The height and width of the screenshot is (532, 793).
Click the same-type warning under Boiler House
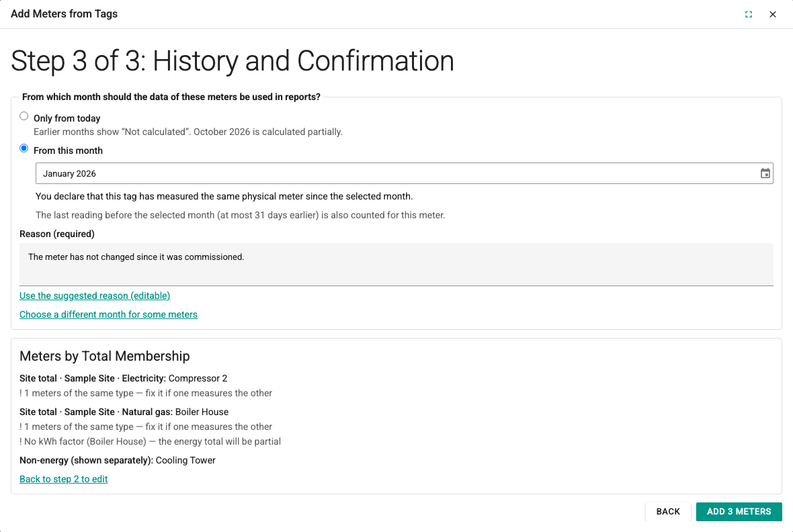click(x=146, y=427)
